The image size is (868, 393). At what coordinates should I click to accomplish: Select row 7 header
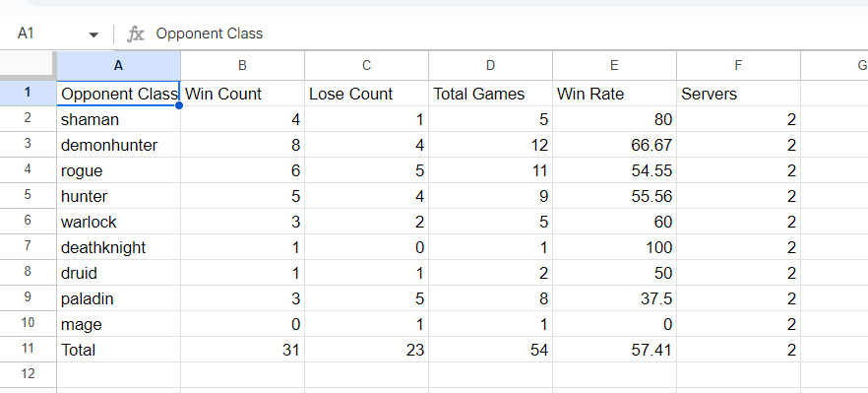(29, 247)
